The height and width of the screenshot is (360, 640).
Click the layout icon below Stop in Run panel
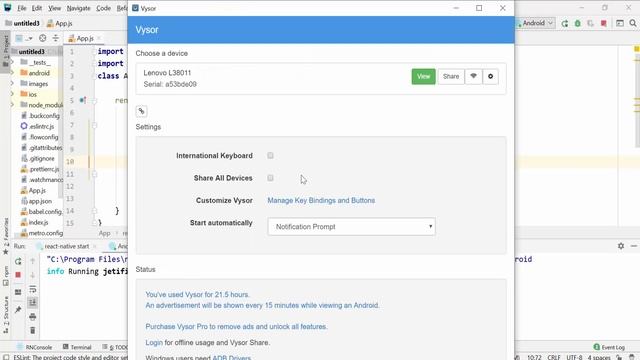pyautogui.click(x=18, y=292)
